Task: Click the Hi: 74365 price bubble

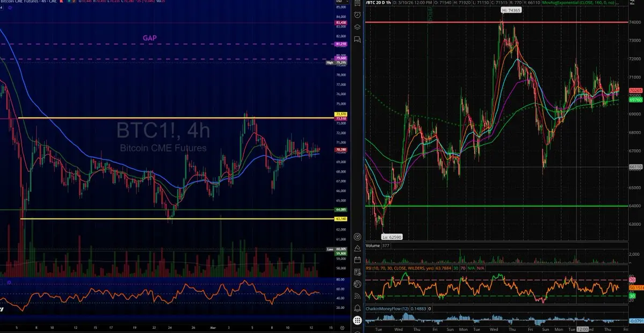Action: (511, 10)
